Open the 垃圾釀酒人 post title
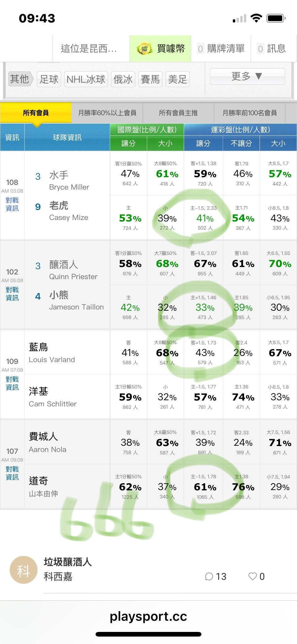The height and width of the screenshot is (644, 297). (68, 562)
